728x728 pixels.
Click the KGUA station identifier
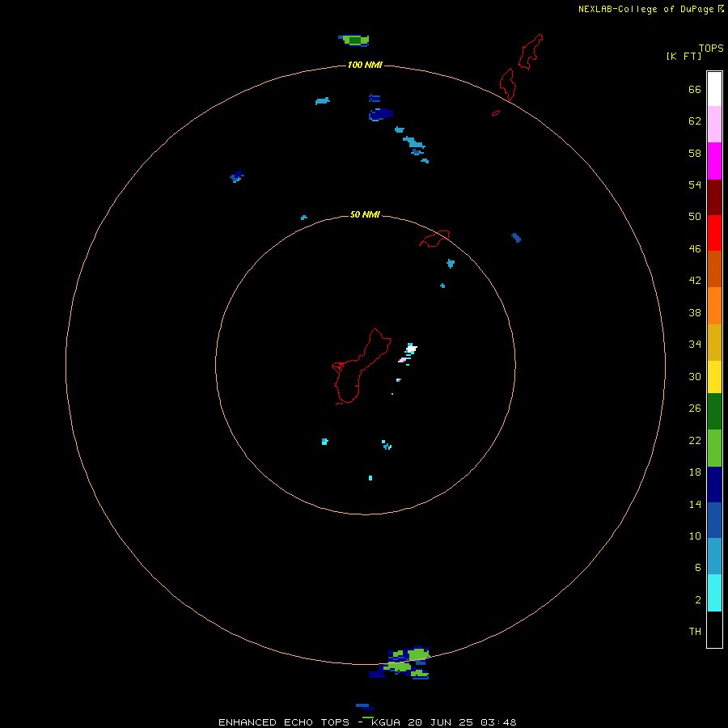tap(386, 722)
